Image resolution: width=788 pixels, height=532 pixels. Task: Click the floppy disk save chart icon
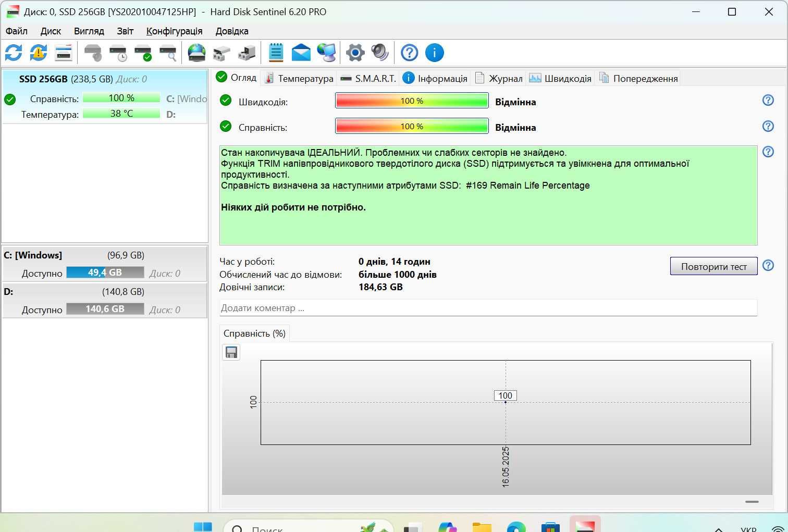[231, 352]
